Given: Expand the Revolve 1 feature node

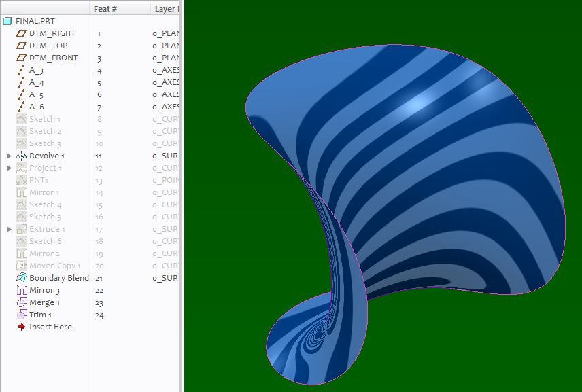Looking at the screenshot, I should click(x=10, y=156).
